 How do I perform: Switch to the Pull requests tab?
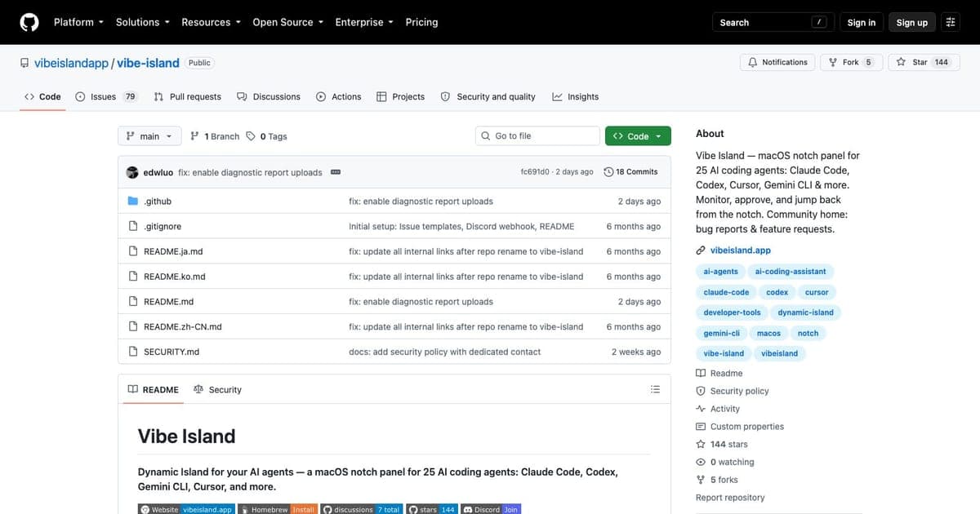187,96
